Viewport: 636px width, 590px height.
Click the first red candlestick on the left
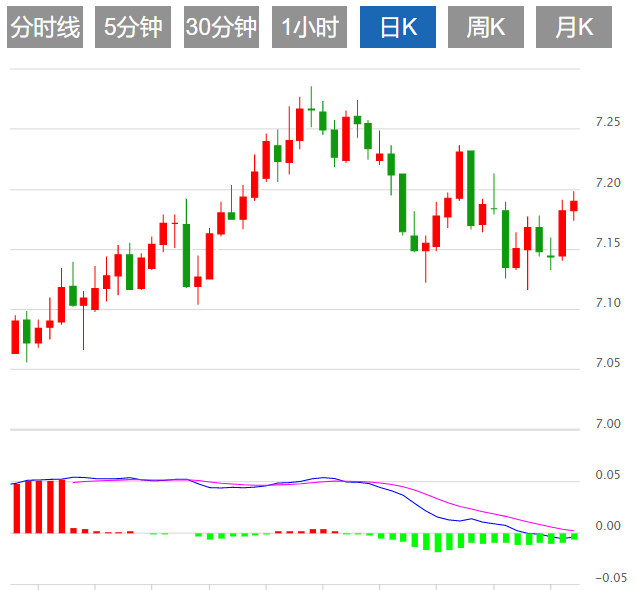click(x=15, y=337)
